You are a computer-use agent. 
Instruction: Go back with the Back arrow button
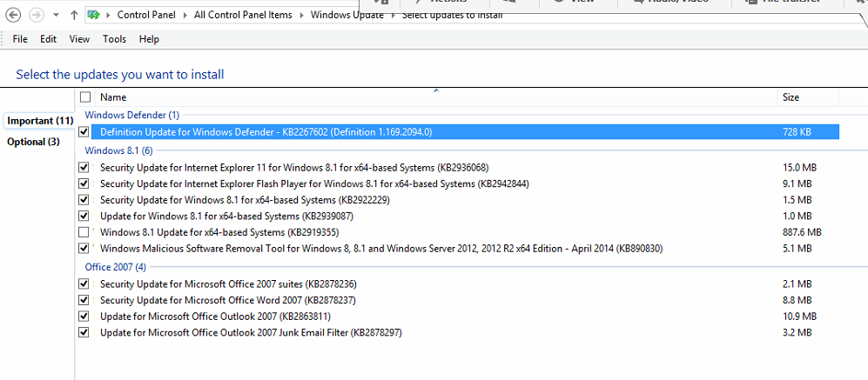pyautogui.click(x=13, y=15)
